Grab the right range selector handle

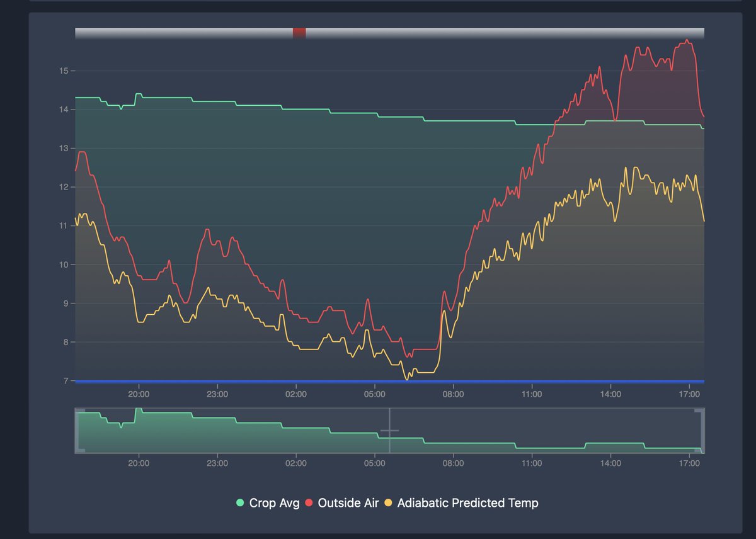click(699, 431)
